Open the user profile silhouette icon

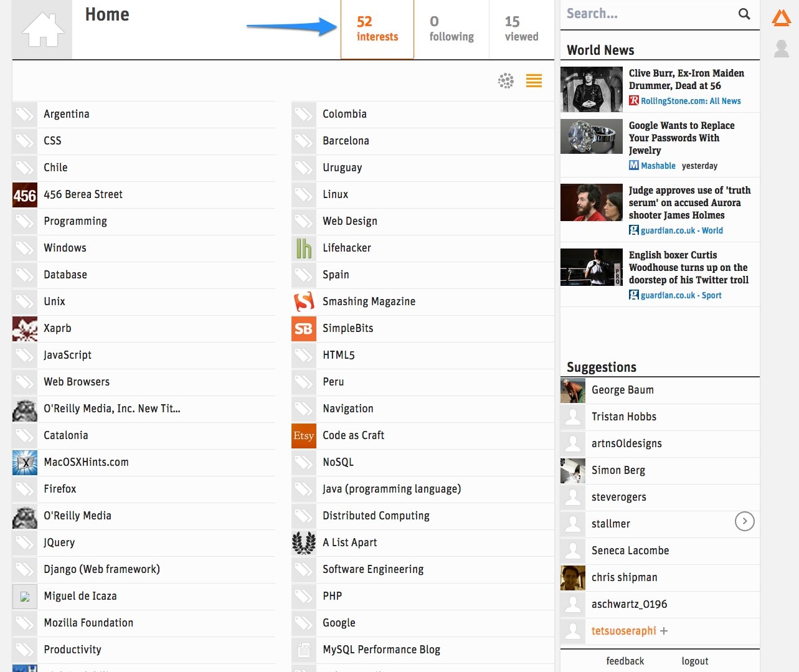coord(781,49)
